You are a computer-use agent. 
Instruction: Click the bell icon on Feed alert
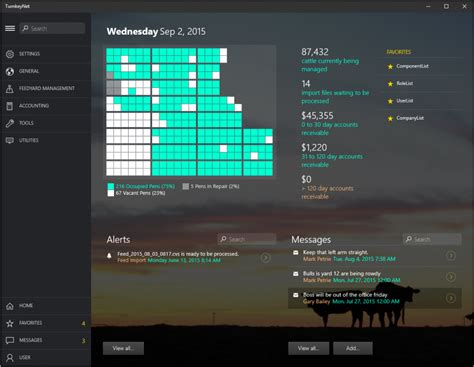pos(109,256)
